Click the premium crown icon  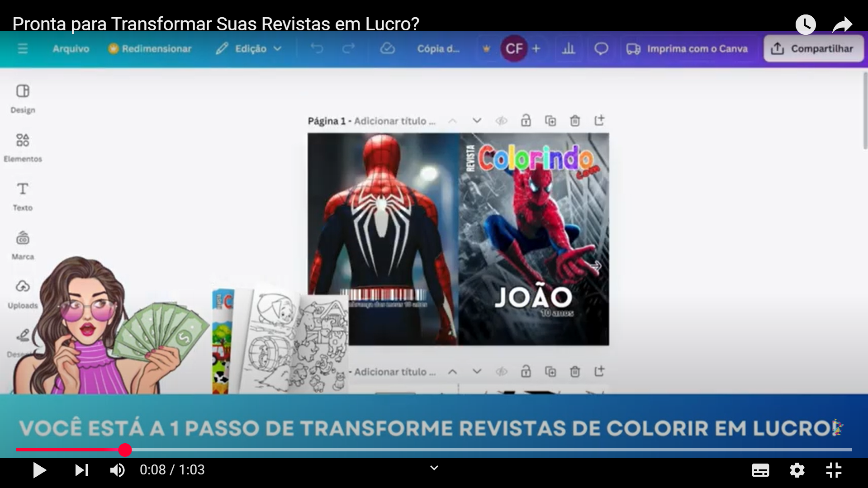coord(486,48)
